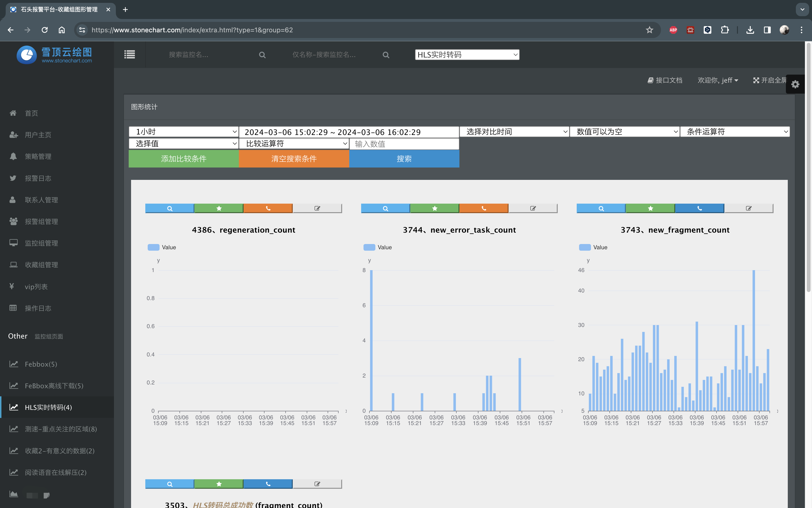The width and height of the screenshot is (812, 508).
Task: Click Value color swatch in new_fragment_count chart
Action: (x=585, y=247)
